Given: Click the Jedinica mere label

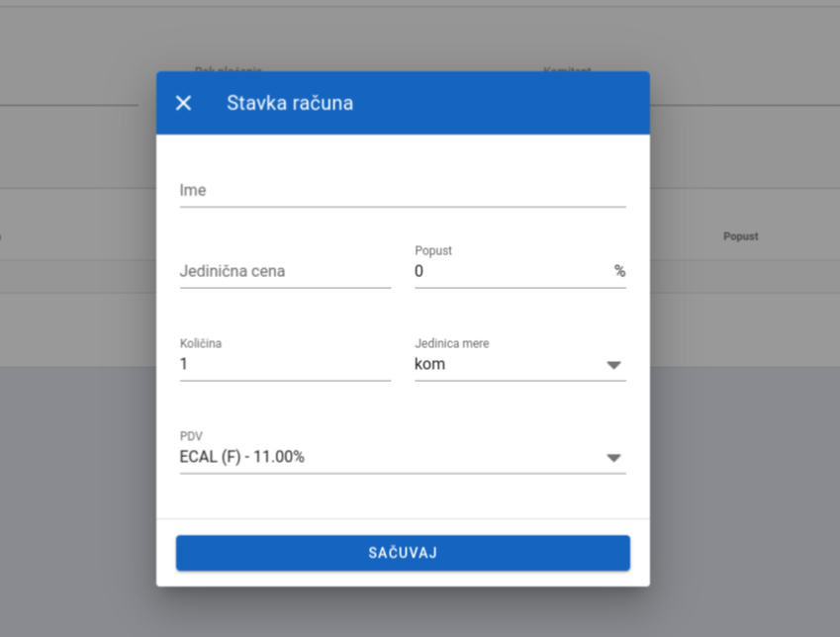Looking at the screenshot, I should (451, 343).
